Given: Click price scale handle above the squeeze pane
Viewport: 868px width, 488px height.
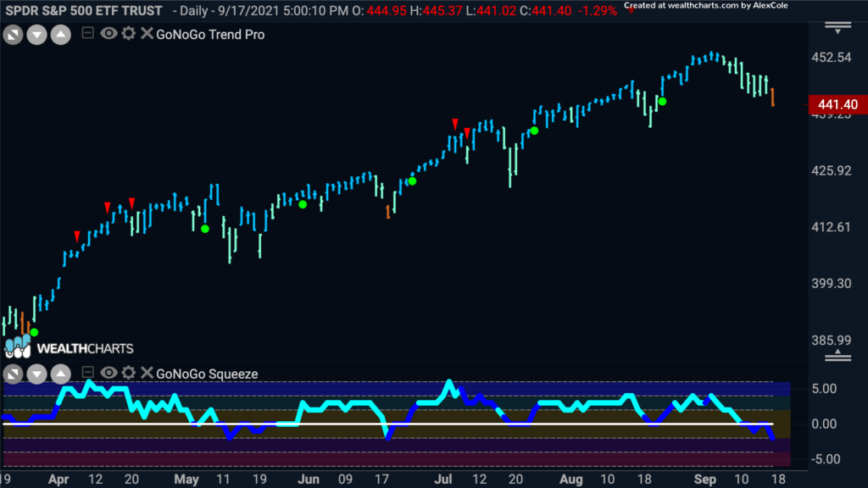Looking at the screenshot, I should coord(837,356).
